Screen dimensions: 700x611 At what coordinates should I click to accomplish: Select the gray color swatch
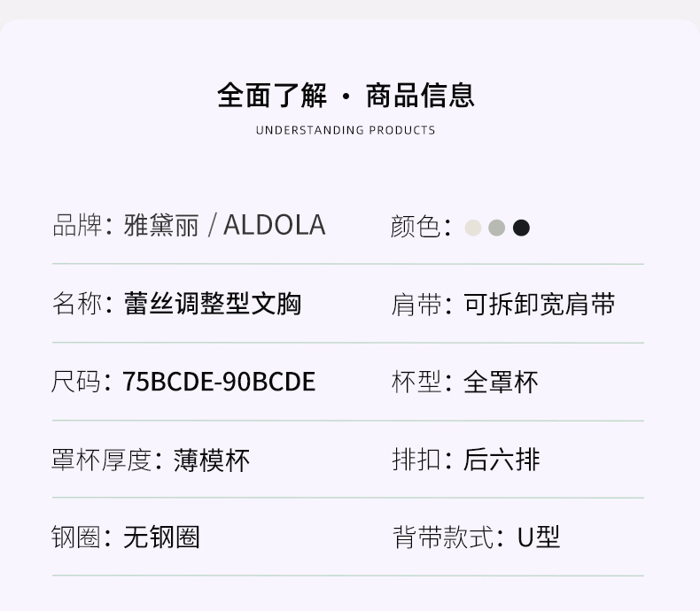tap(497, 228)
